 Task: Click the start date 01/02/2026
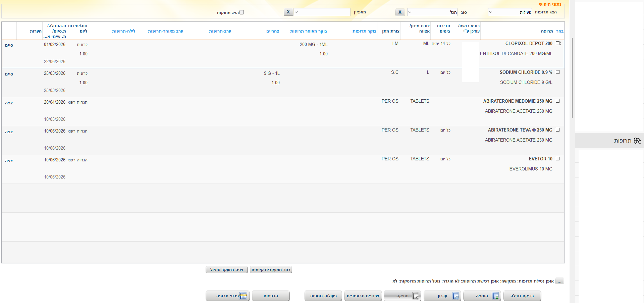click(x=55, y=44)
